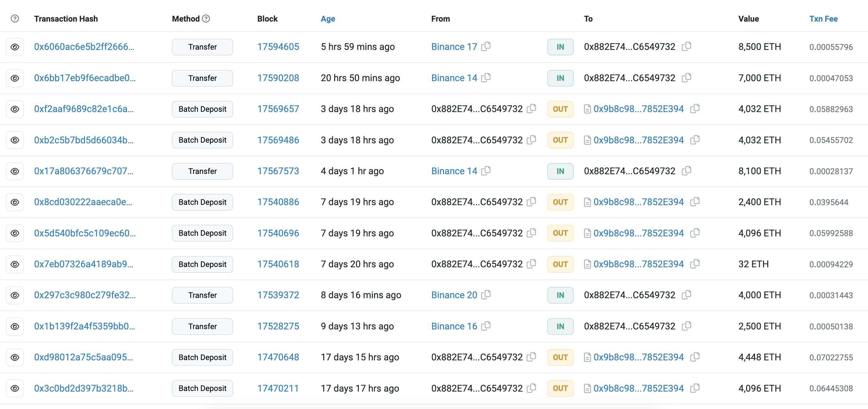This screenshot has width=868, height=409.
Task: Copy Binance 20 address icon
Action: click(486, 295)
